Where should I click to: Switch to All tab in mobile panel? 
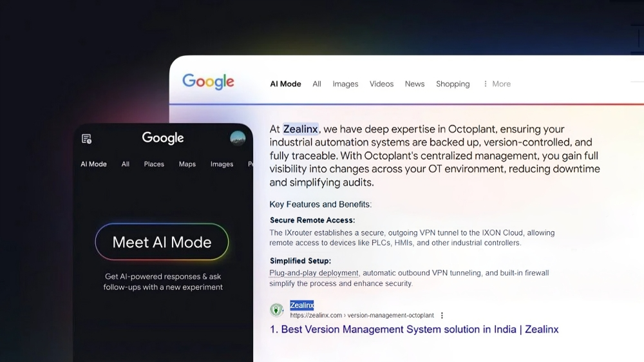(x=126, y=164)
